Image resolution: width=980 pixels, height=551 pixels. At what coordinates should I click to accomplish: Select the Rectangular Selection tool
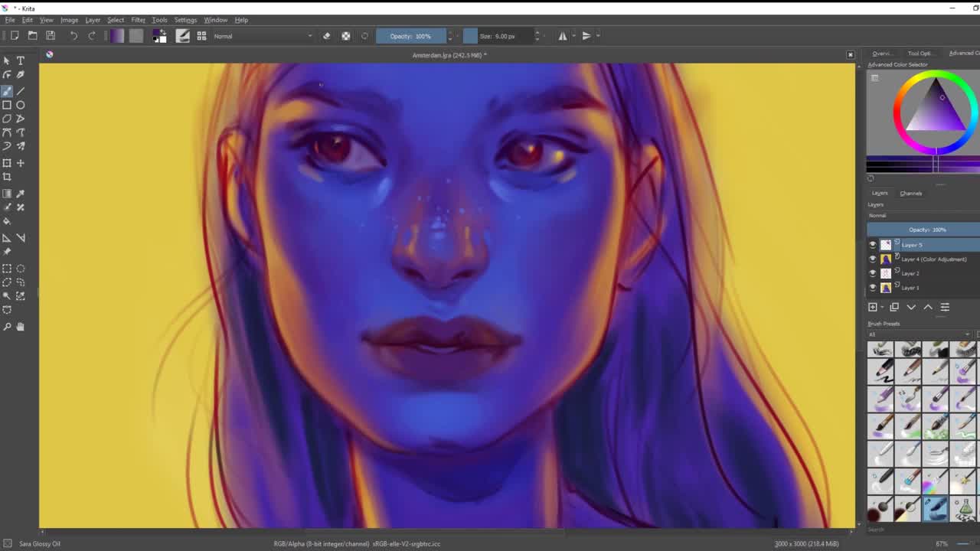(7, 269)
